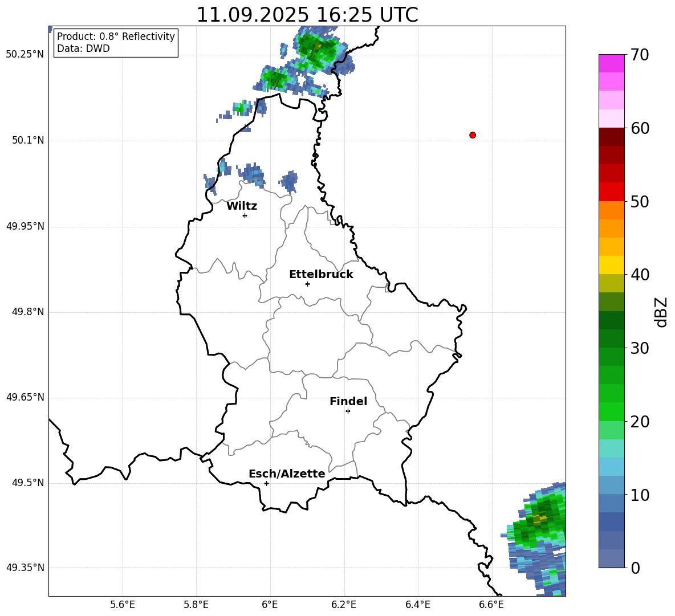Click the 'Product: 0.8° Reflectivity' label
The height and width of the screenshot is (616, 675).
point(116,36)
